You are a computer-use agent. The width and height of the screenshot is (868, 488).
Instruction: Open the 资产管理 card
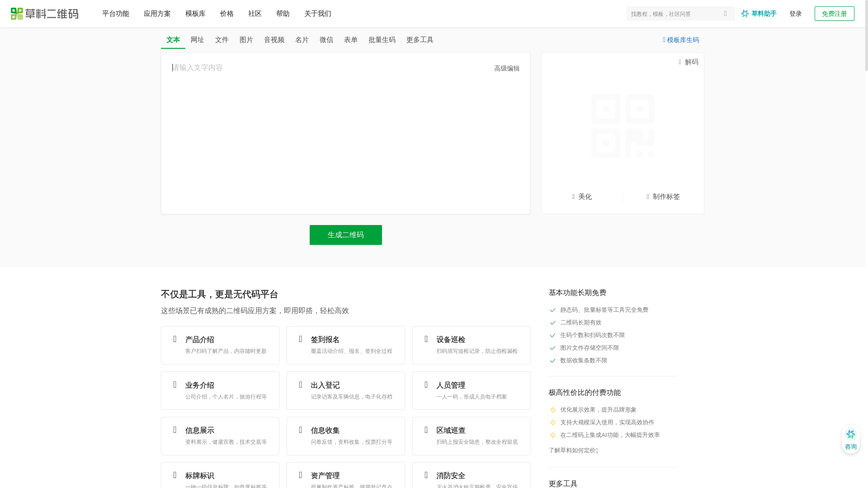click(346, 475)
